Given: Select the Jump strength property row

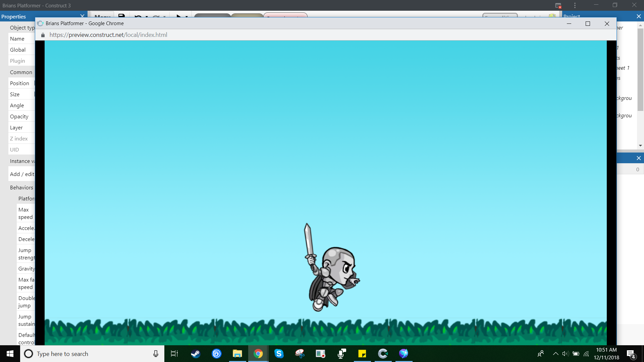Looking at the screenshot, I should click(26, 254).
